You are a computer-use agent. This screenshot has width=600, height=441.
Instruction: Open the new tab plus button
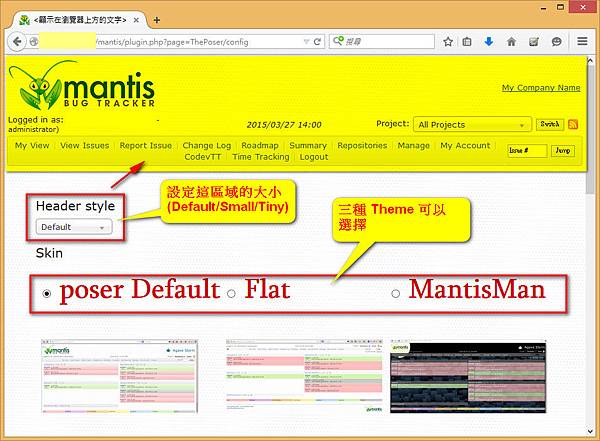click(157, 20)
